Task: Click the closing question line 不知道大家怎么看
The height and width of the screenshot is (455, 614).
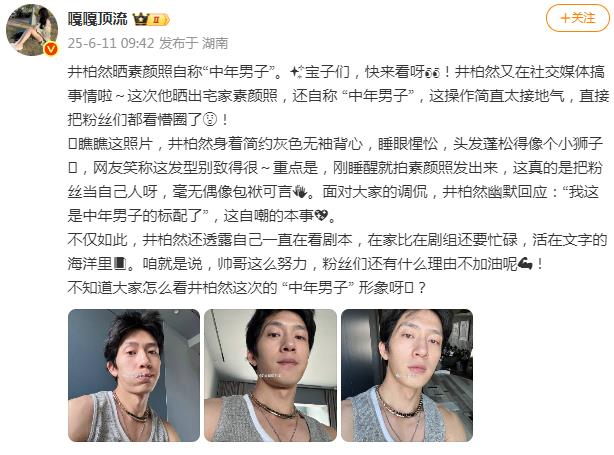Action: [246, 288]
